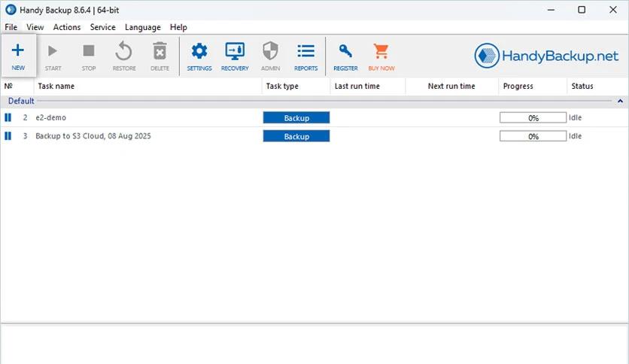Open the Actions menu

coord(67,27)
